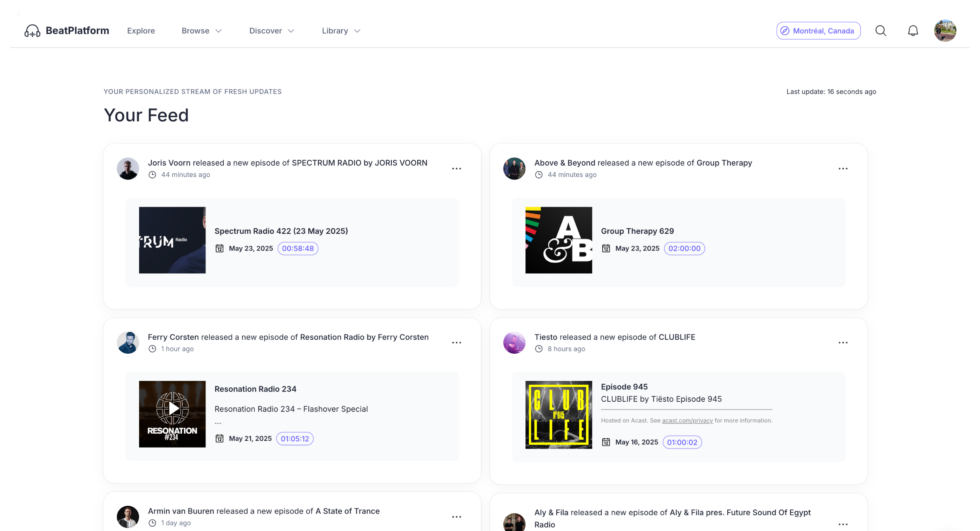Open Armin van Buuren artist link
Viewport: 980px width, 531px height.
(x=181, y=511)
